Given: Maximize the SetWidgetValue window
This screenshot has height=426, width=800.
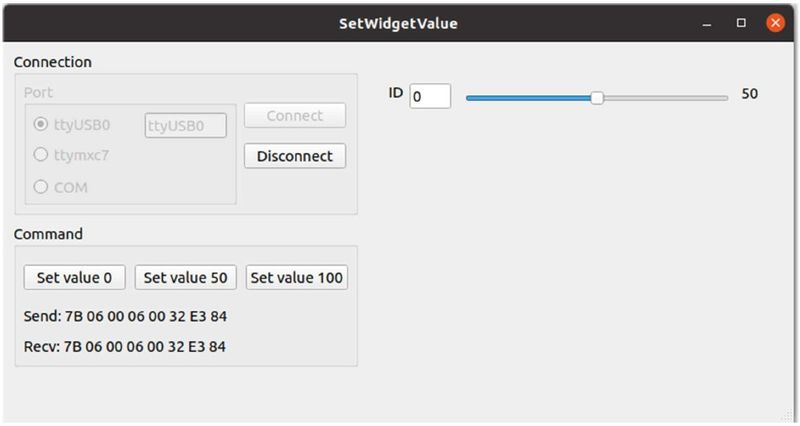Looking at the screenshot, I should (741, 23).
